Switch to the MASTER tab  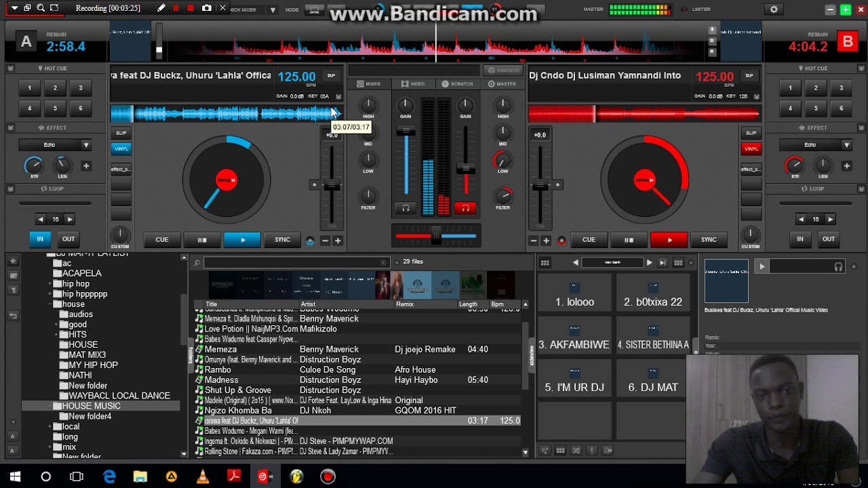click(502, 84)
